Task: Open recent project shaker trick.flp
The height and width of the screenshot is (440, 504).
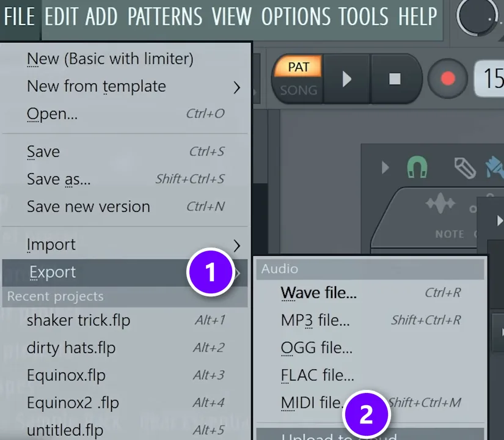Action: 125,320
